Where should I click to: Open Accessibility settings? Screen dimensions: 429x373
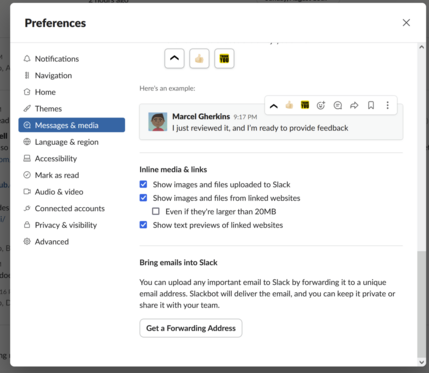[72, 159]
